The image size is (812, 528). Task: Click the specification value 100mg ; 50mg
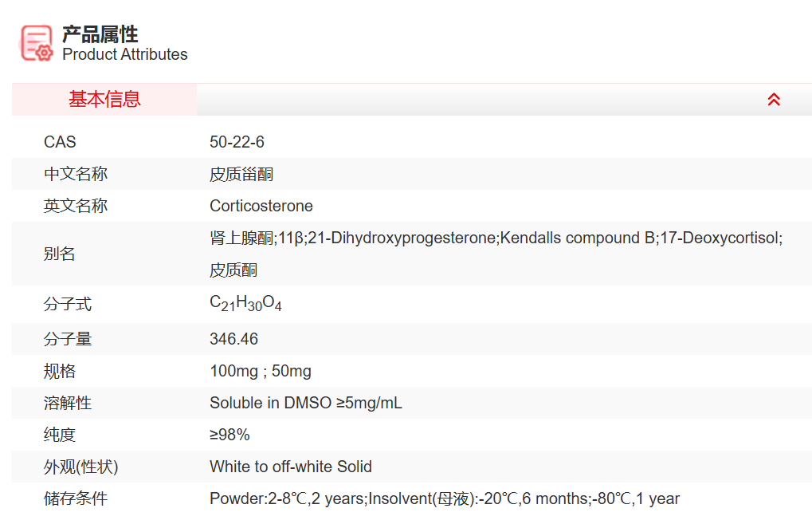coord(260,371)
